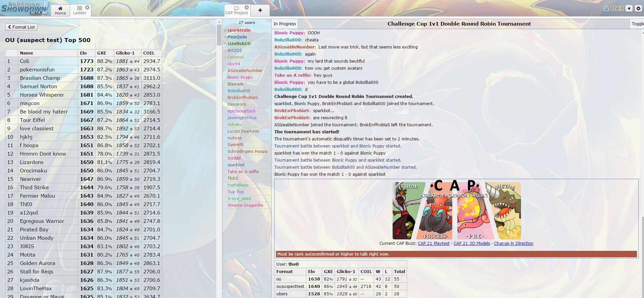
Task: Switch to the Home tab
Action: [x=60, y=10]
